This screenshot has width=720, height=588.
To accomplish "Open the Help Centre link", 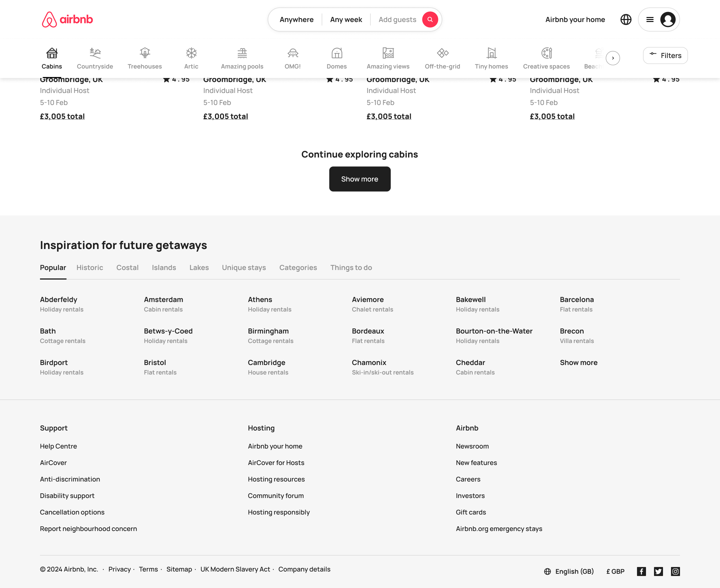I will click(58, 446).
